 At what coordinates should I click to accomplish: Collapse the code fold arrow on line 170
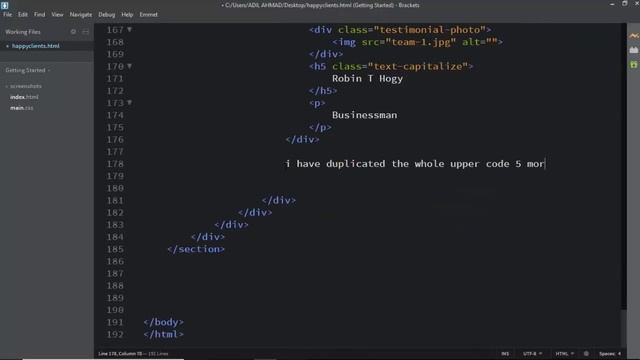click(129, 66)
